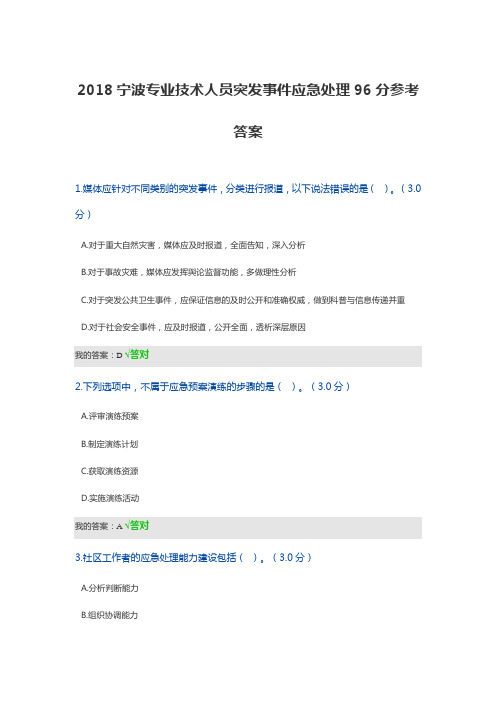Click the '分）' continuation under question 1
496x702 pixels.
point(83,214)
